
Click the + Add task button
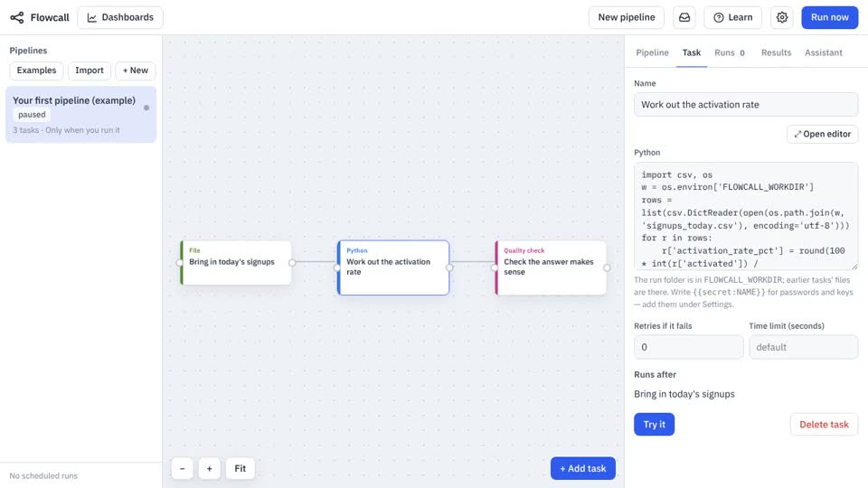[583, 469]
